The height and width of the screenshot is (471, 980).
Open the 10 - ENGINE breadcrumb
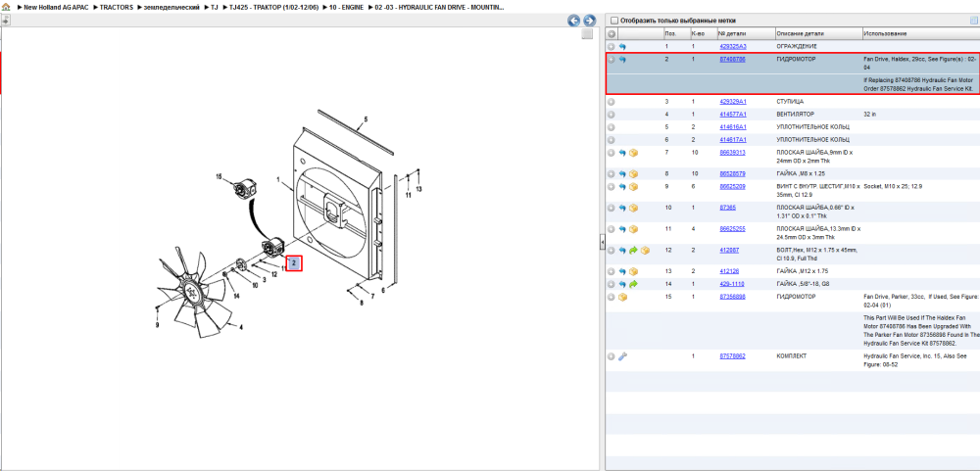pos(346,7)
